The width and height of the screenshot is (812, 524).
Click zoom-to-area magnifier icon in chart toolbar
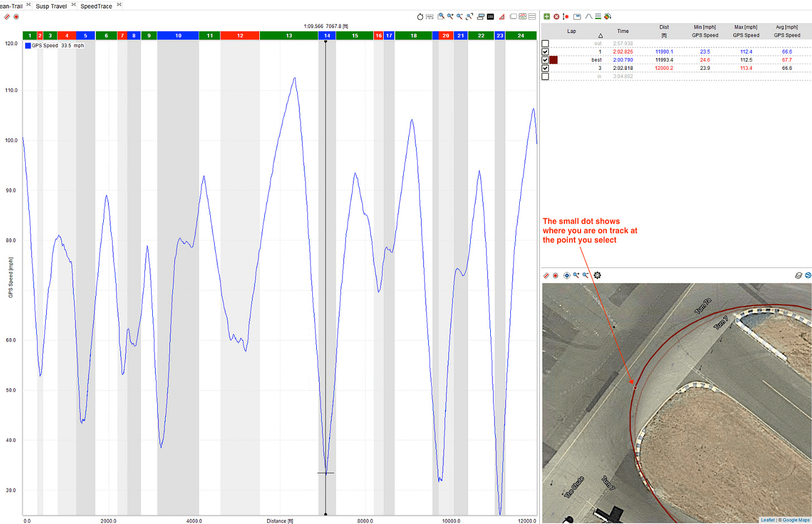441,16
